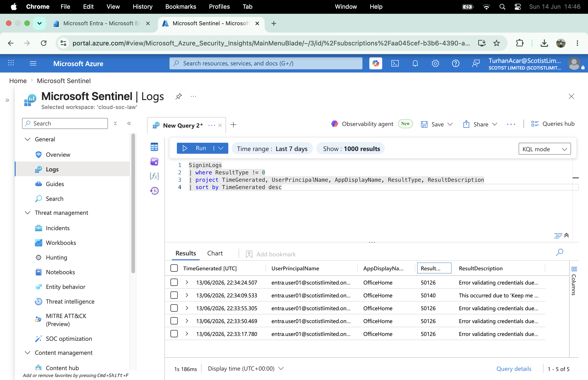Open Queries hub
Image resolution: width=588 pixels, height=380 pixels.
coord(553,124)
